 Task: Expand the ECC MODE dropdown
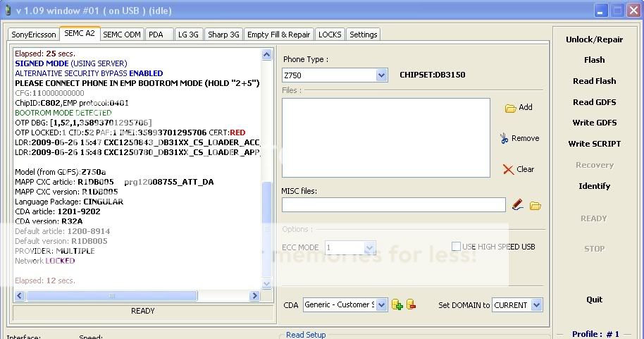pos(369,247)
